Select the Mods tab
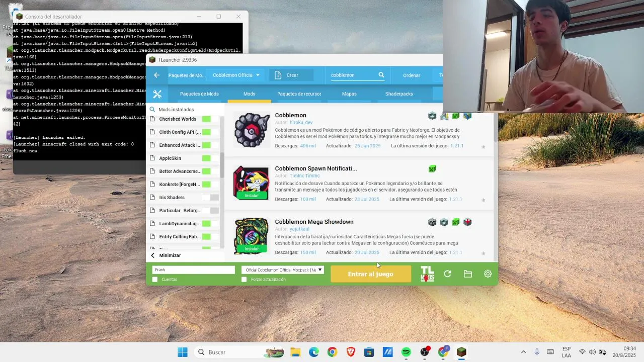This screenshot has width=644, height=362. (250, 94)
